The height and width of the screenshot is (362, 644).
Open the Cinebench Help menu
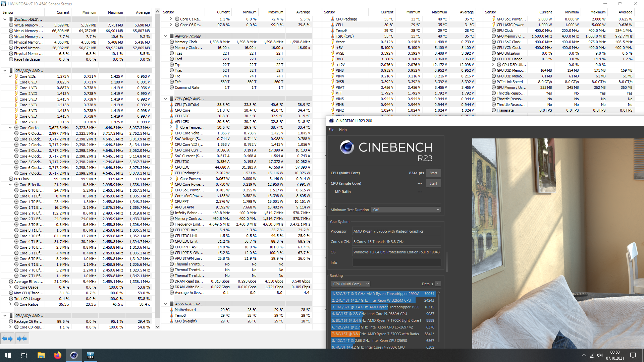[x=343, y=130]
